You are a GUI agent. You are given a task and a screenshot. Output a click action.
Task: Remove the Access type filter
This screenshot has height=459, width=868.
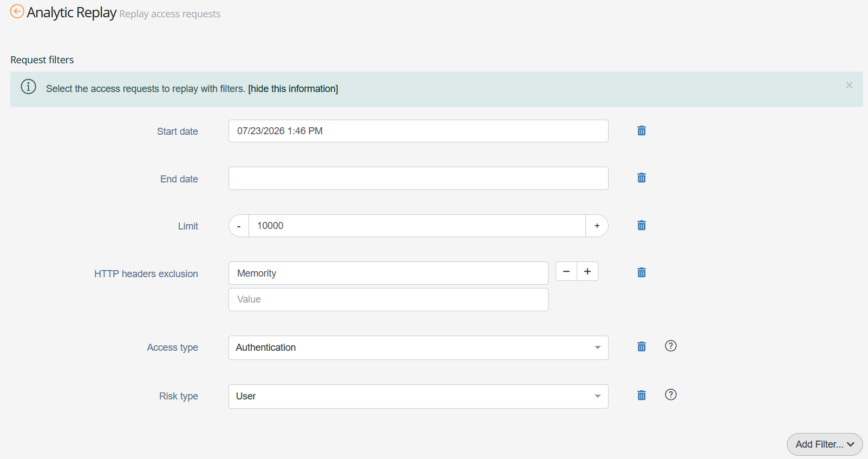(x=642, y=346)
